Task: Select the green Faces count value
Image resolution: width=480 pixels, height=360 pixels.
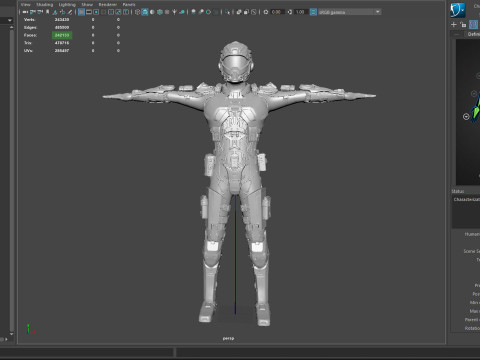Action: [62, 35]
